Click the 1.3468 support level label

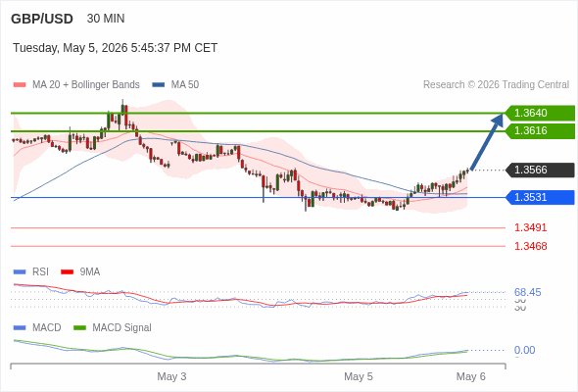530,246
